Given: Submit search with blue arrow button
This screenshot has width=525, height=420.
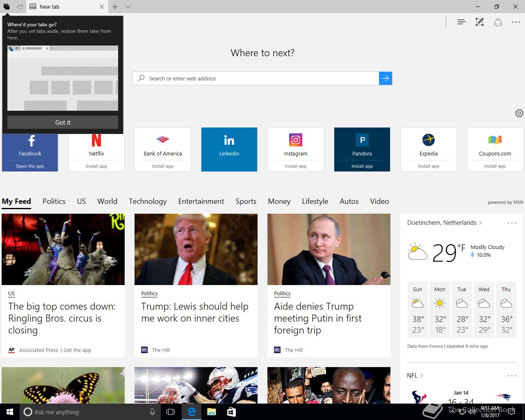Looking at the screenshot, I should click(x=386, y=78).
